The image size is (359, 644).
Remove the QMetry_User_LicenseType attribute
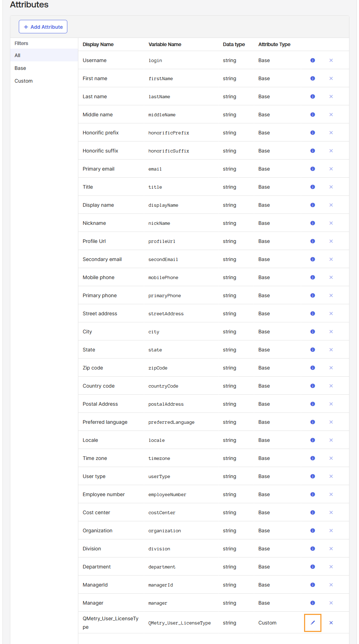[331, 623]
